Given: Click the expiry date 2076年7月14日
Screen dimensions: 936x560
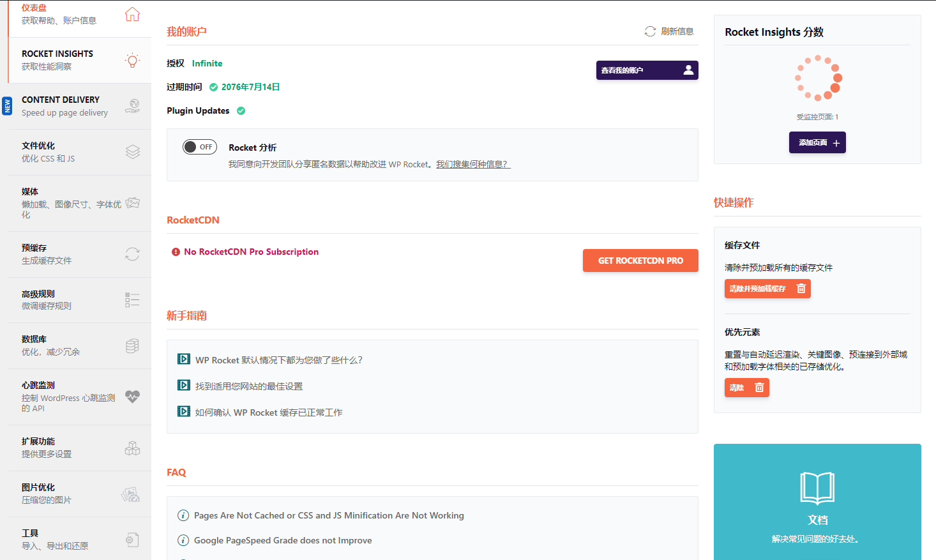Looking at the screenshot, I should [251, 87].
